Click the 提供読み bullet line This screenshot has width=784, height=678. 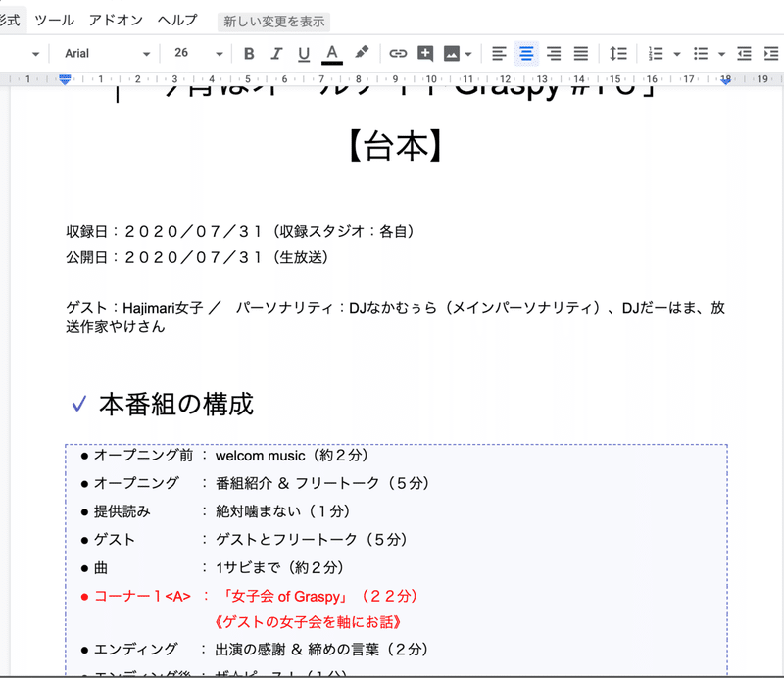pos(216,511)
